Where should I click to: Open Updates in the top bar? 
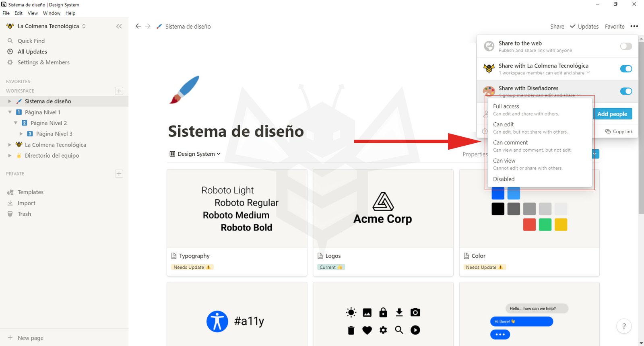click(x=584, y=27)
